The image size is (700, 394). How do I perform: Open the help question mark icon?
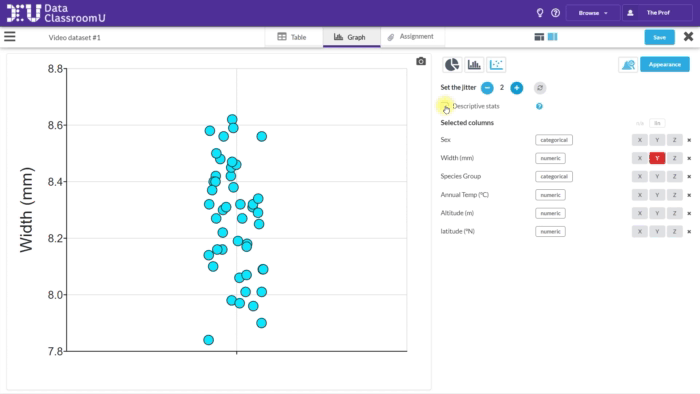pyautogui.click(x=555, y=13)
